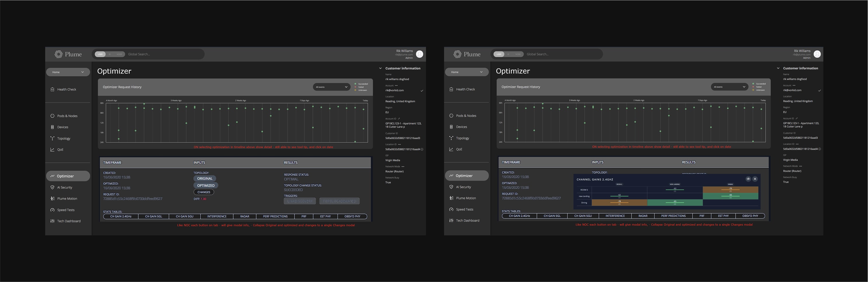
Task: Click the user avatar in the screen without the popup
Action: (x=420, y=54)
